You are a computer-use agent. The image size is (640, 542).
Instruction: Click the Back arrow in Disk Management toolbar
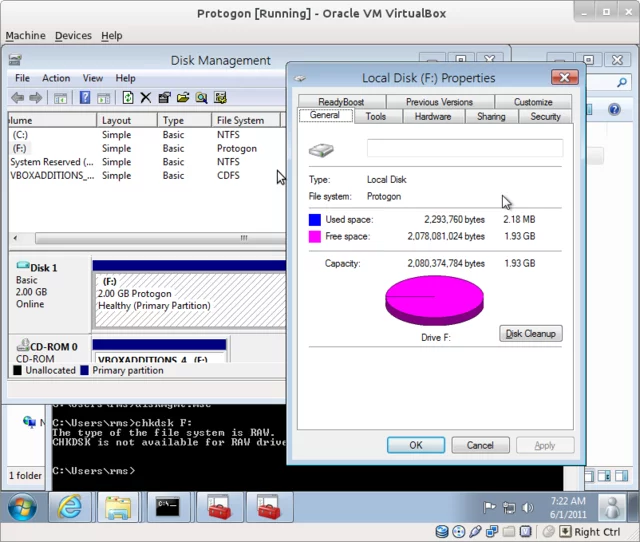tap(17, 98)
